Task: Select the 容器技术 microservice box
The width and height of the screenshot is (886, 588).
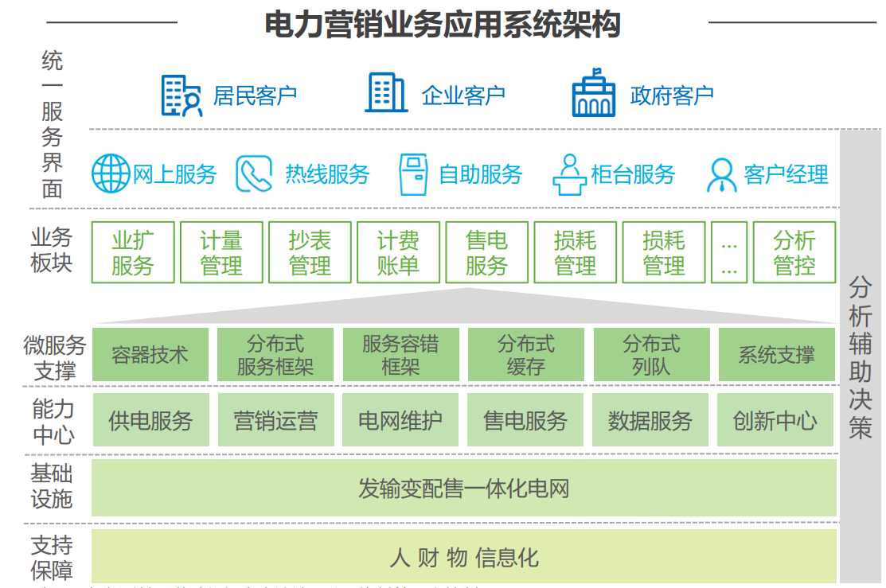Action: click(x=150, y=355)
